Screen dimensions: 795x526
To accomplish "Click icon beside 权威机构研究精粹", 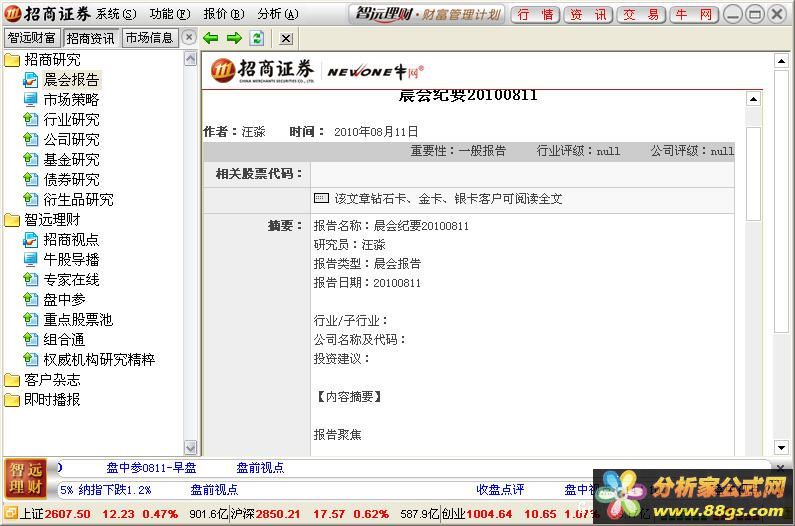I will click(x=30, y=360).
